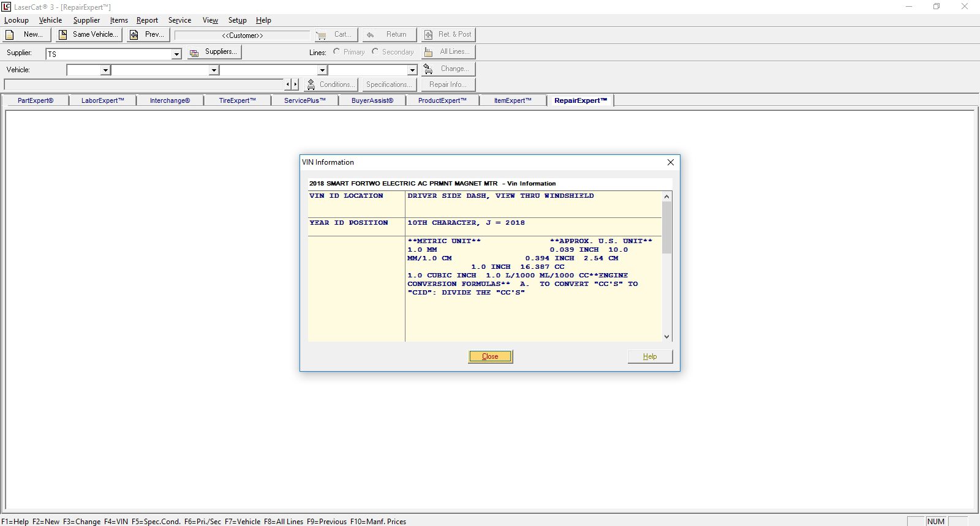Open the Setup menu
This screenshot has width=980, height=526.
pyautogui.click(x=237, y=20)
